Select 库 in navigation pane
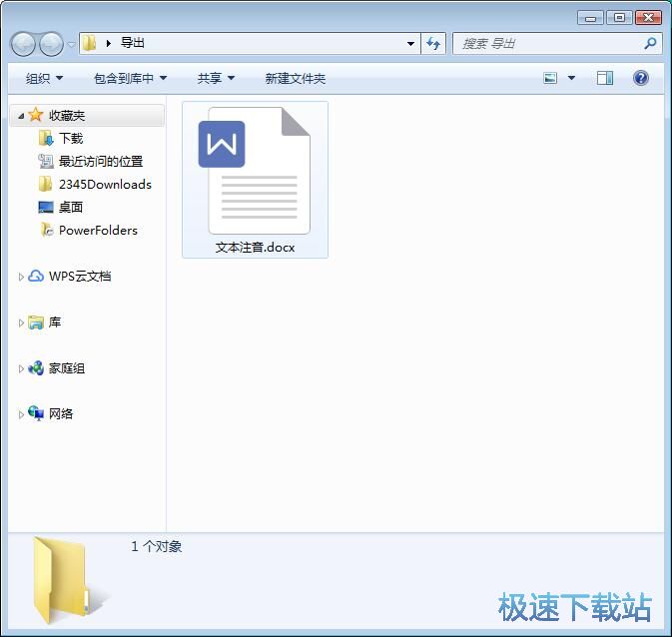 click(55, 322)
